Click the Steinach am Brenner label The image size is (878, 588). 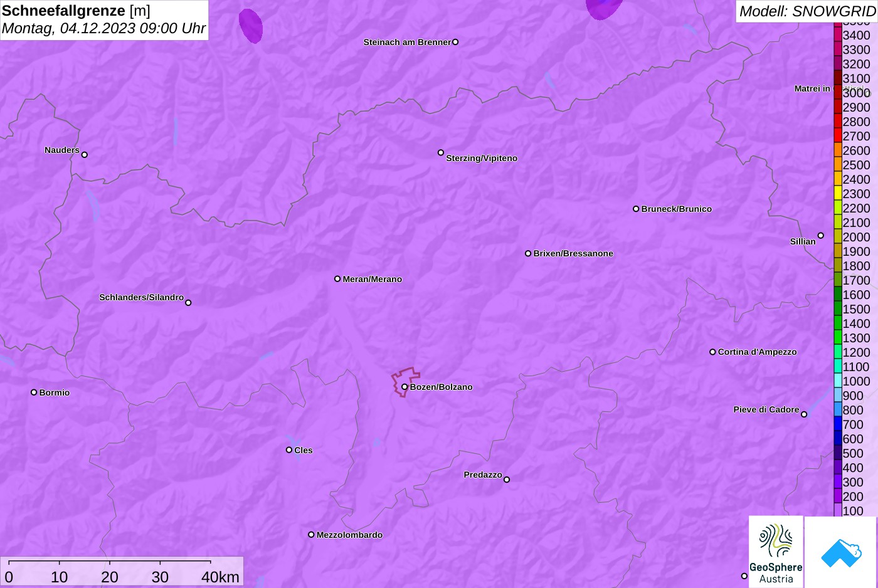pos(408,42)
